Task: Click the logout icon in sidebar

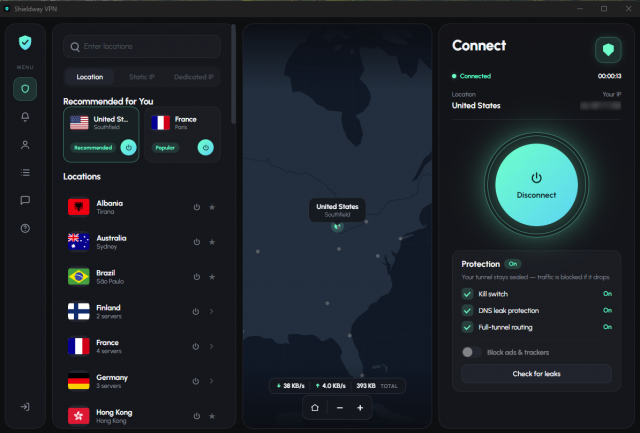Action: 25,407
